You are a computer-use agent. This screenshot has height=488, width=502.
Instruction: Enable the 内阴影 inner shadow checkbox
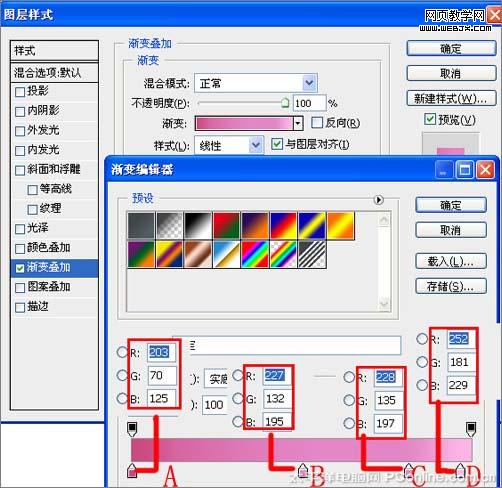pyautogui.click(x=20, y=111)
